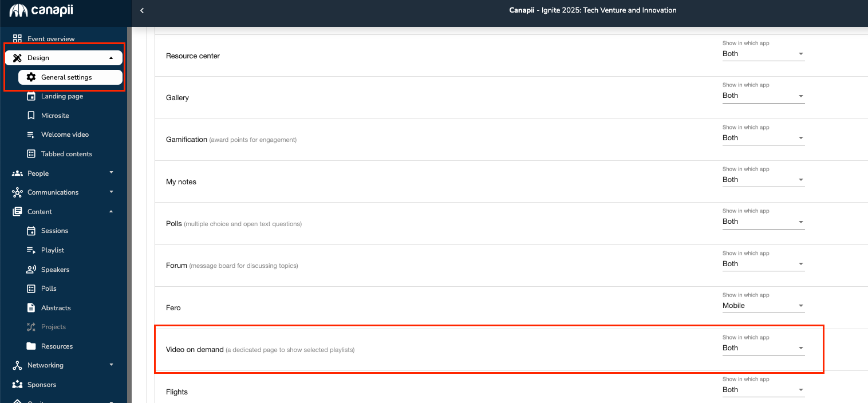Collapse the Design menu section

point(111,58)
